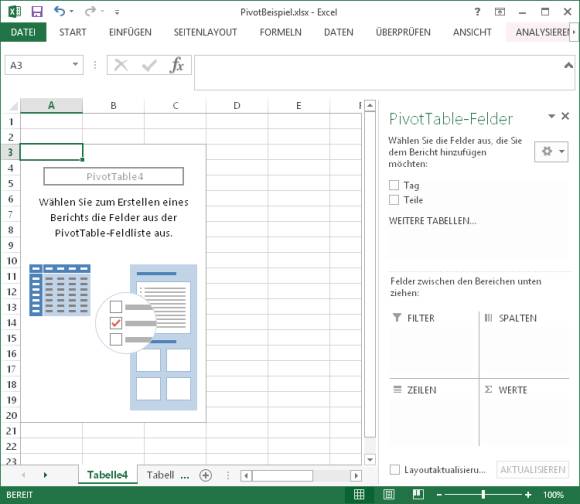
Task: Click the Undo arrow icon
Action: click(x=59, y=11)
